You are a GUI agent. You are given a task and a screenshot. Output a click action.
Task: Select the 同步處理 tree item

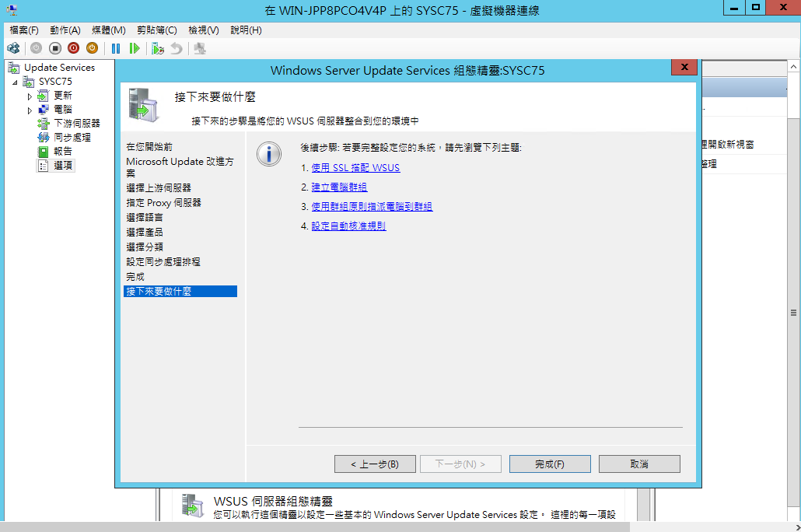[x=72, y=138]
